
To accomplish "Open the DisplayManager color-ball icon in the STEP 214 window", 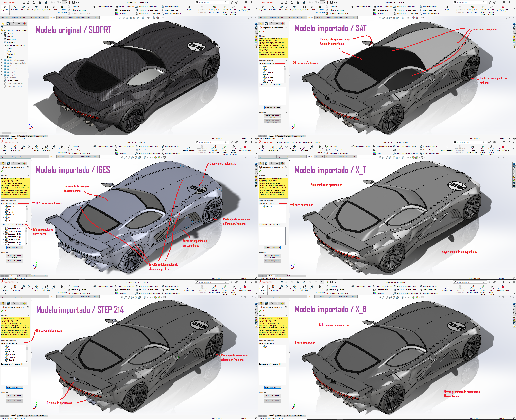I will (24, 303).
